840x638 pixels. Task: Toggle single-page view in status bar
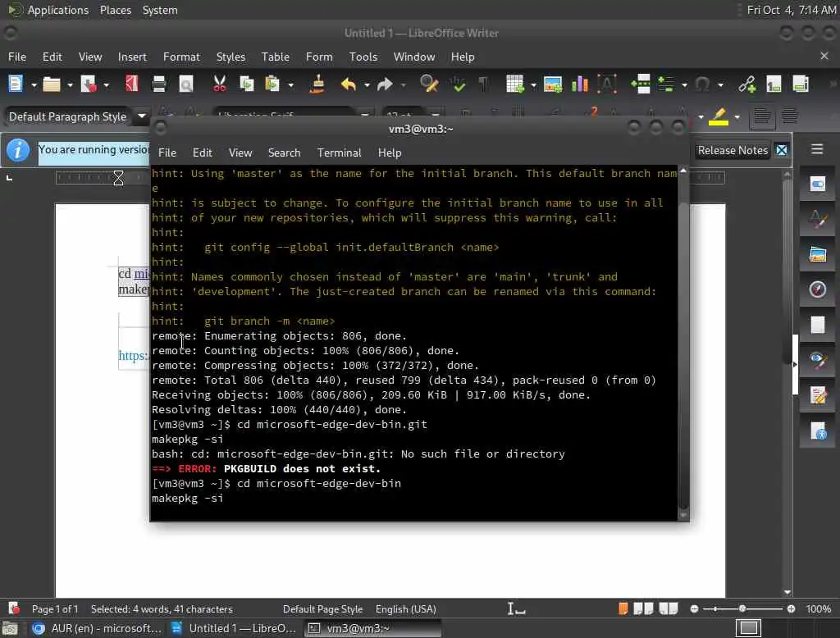click(x=623, y=608)
